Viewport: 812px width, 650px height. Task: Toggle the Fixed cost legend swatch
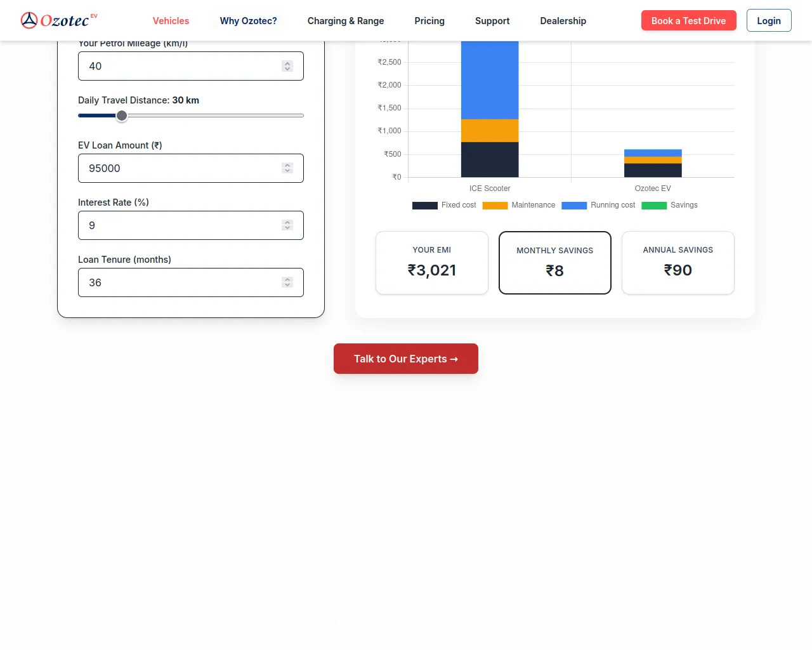[425, 205]
